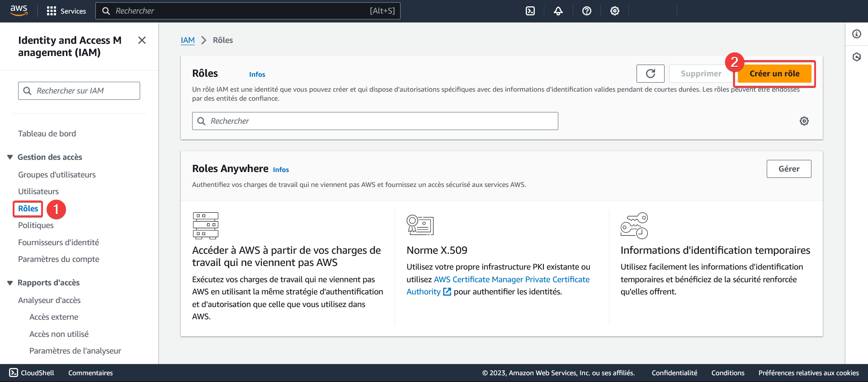Screen dimensions: 868x382
Task: Open the AWS home logo
Action: point(19,11)
